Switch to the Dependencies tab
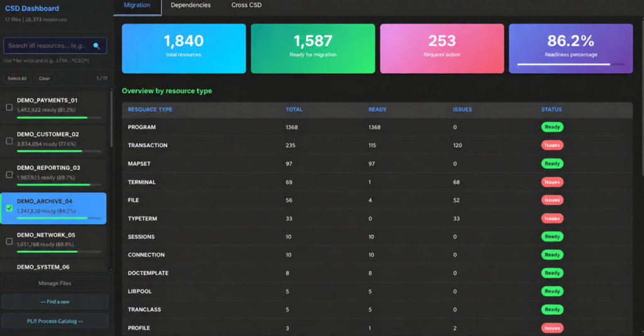 tap(191, 5)
